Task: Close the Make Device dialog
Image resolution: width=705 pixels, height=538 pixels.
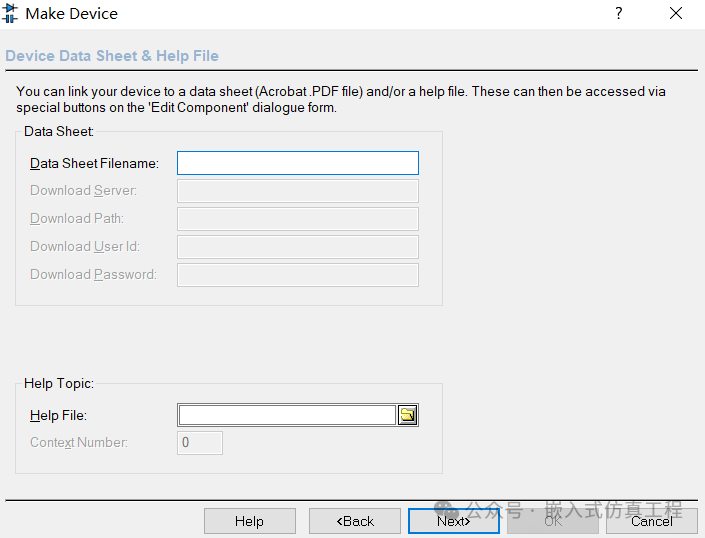Action: coord(676,13)
